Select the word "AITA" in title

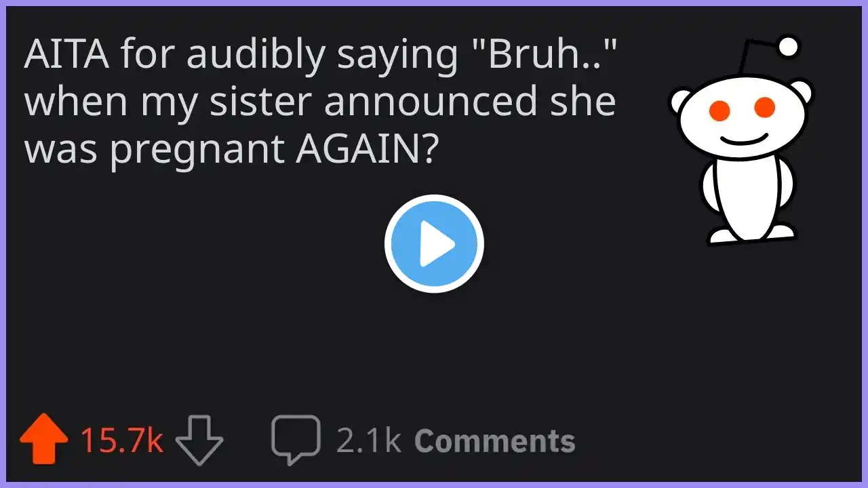pyautogui.click(x=66, y=56)
